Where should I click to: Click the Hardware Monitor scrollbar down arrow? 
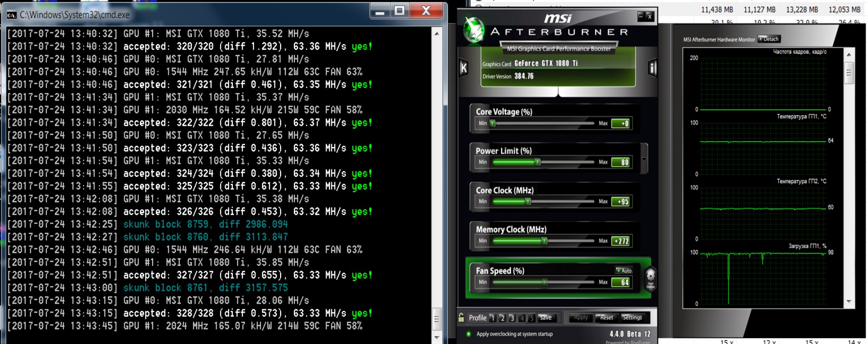[x=849, y=302]
